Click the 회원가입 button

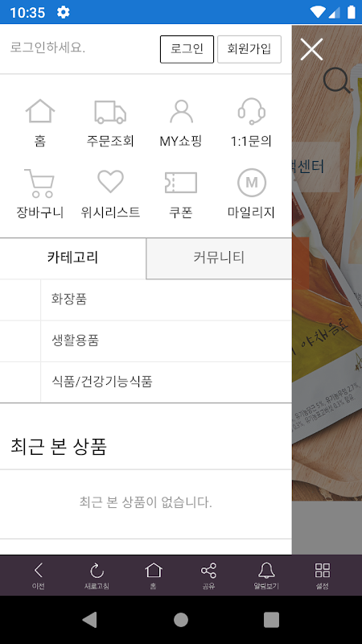tap(249, 49)
